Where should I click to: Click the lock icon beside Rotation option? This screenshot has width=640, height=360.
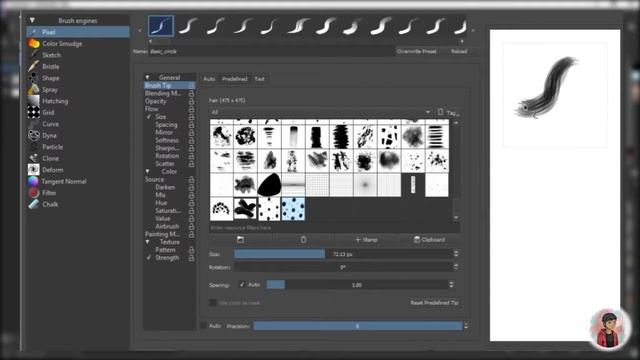point(191,156)
